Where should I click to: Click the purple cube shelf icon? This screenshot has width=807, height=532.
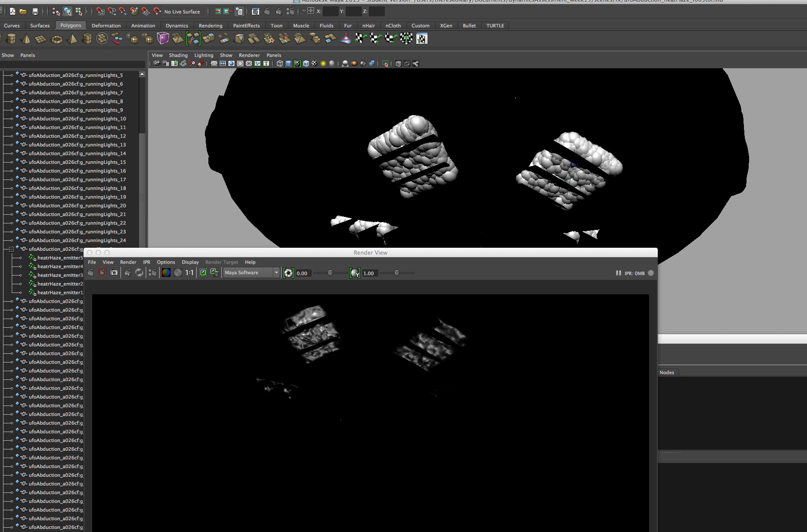[163, 39]
